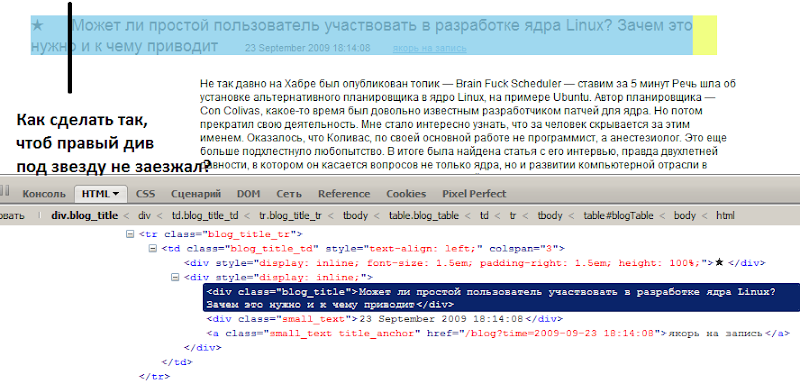Viewport: 800px width, 384px height.
Task: Switch to the Сеть tab
Action: pyautogui.click(x=289, y=194)
